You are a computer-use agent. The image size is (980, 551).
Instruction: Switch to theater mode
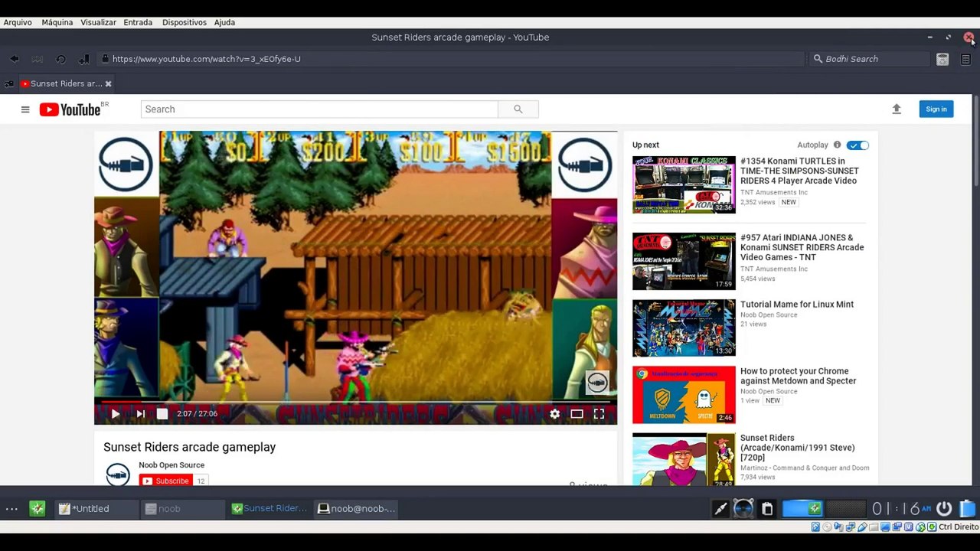[x=577, y=414]
